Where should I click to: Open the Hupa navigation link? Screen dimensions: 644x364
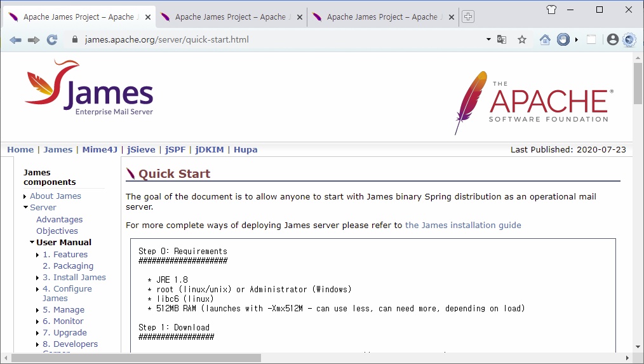click(x=246, y=149)
